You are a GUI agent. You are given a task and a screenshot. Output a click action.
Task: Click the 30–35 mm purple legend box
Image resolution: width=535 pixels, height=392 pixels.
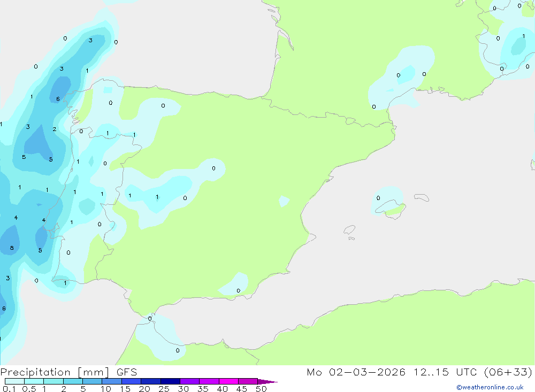click(190, 381)
